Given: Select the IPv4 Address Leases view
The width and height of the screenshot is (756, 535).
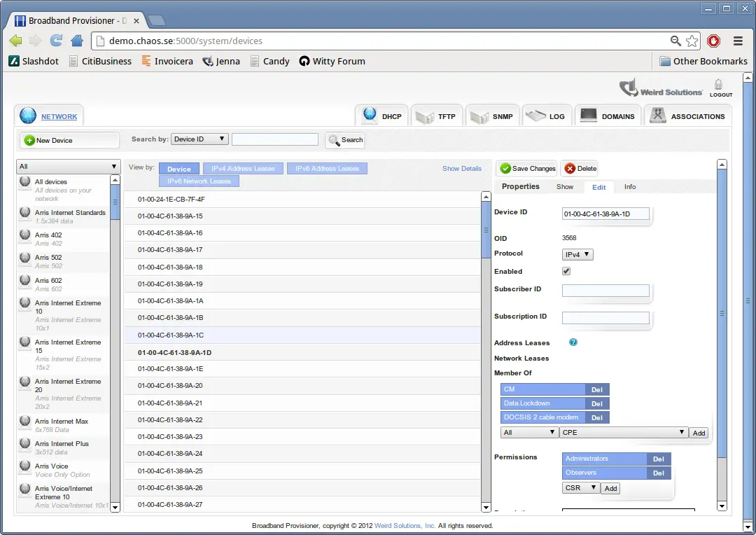Looking at the screenshot, I should [x=244, y=169].
